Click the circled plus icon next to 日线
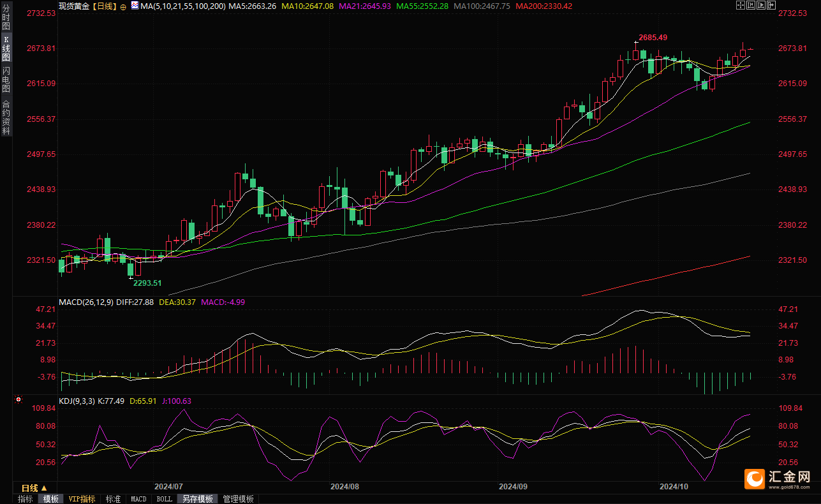The width and height of the screenshot is (821, 504). coord(124,6)
